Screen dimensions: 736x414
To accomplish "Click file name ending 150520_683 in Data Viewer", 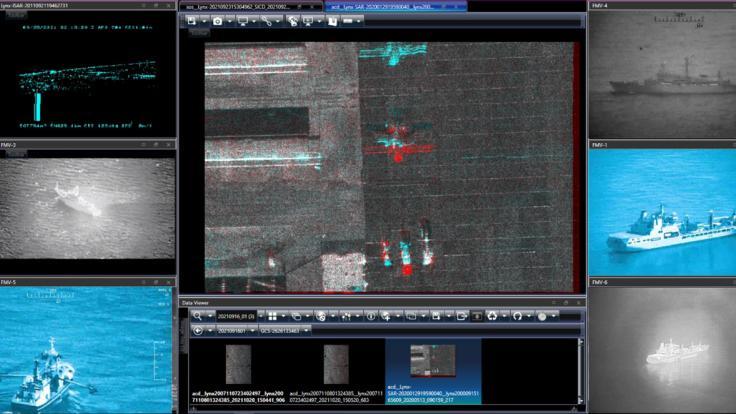I will [x=336, y=397].
